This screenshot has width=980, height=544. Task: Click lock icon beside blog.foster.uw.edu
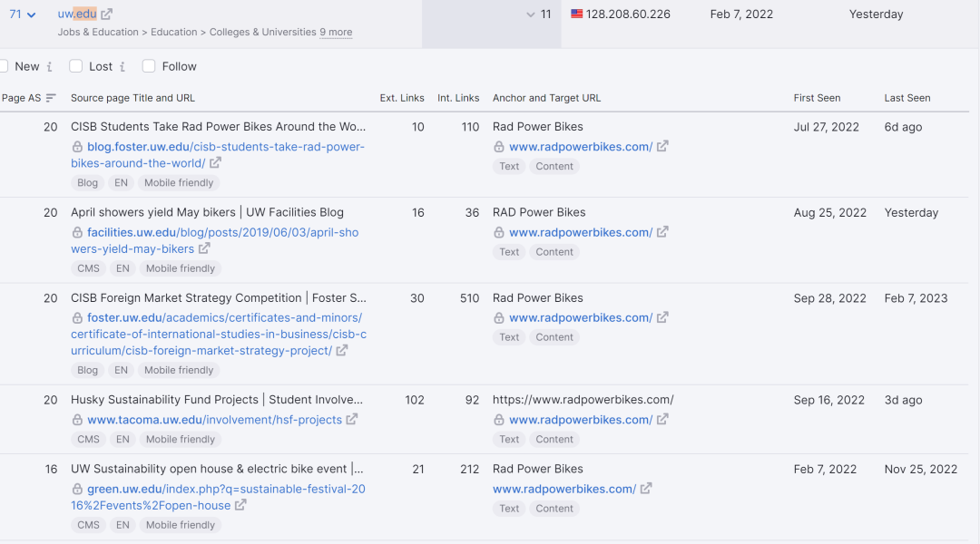click(77, 147)
